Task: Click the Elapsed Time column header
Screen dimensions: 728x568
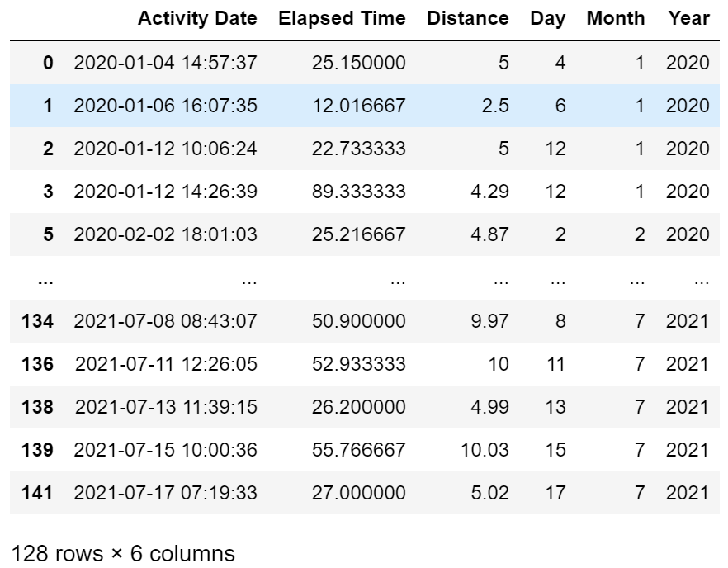Action: (x=342, y=19)
